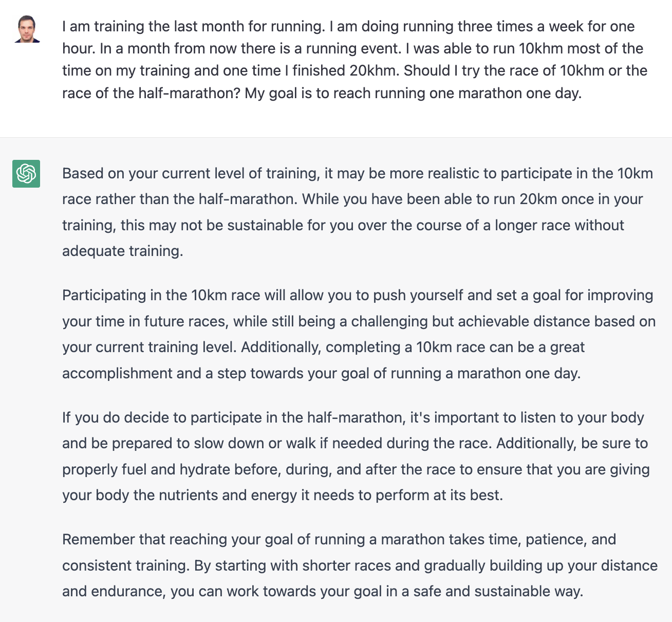Click the green ChatGPT logo icon
Screen dimensions: 672x622
point(26,174)
